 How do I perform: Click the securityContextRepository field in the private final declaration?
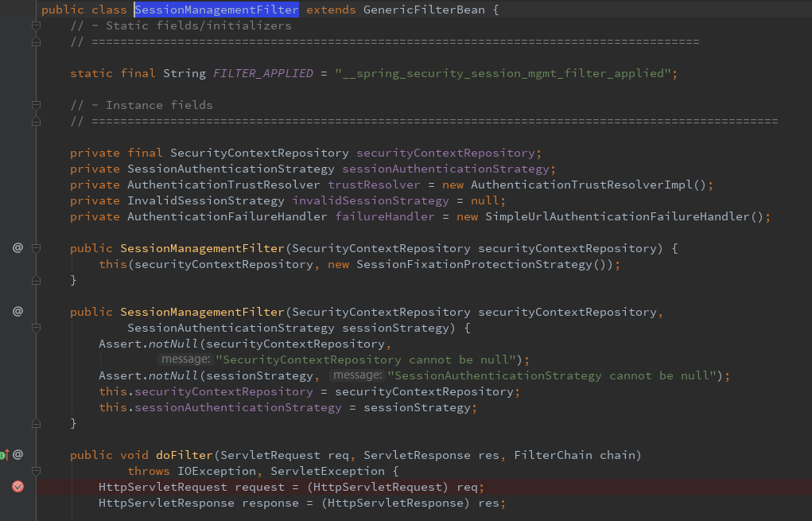(446, 154)
